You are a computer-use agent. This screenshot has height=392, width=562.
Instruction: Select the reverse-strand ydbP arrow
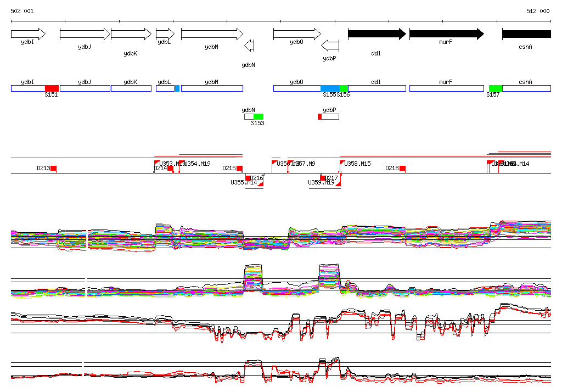(x=330, y=46)
